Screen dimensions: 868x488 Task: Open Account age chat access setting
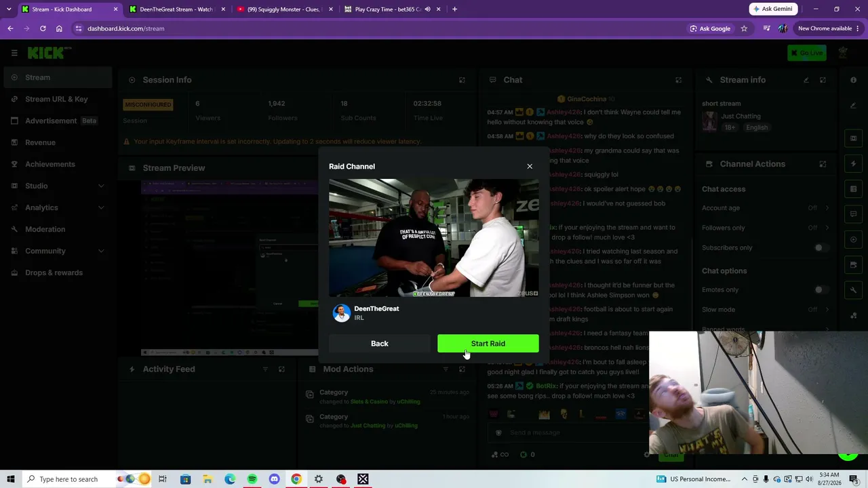click(x=766, y=208)
